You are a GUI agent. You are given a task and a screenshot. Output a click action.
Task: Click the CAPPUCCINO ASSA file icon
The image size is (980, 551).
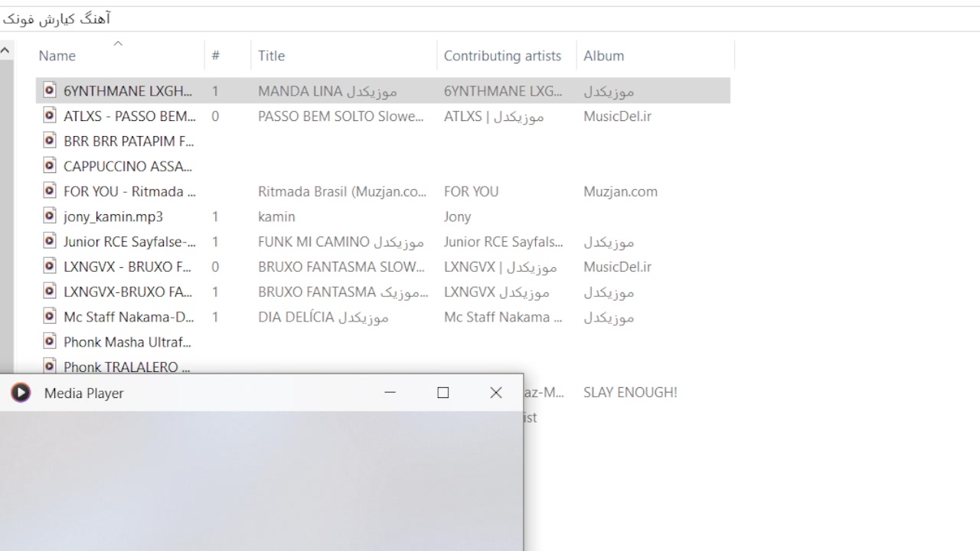pos(50,166)
